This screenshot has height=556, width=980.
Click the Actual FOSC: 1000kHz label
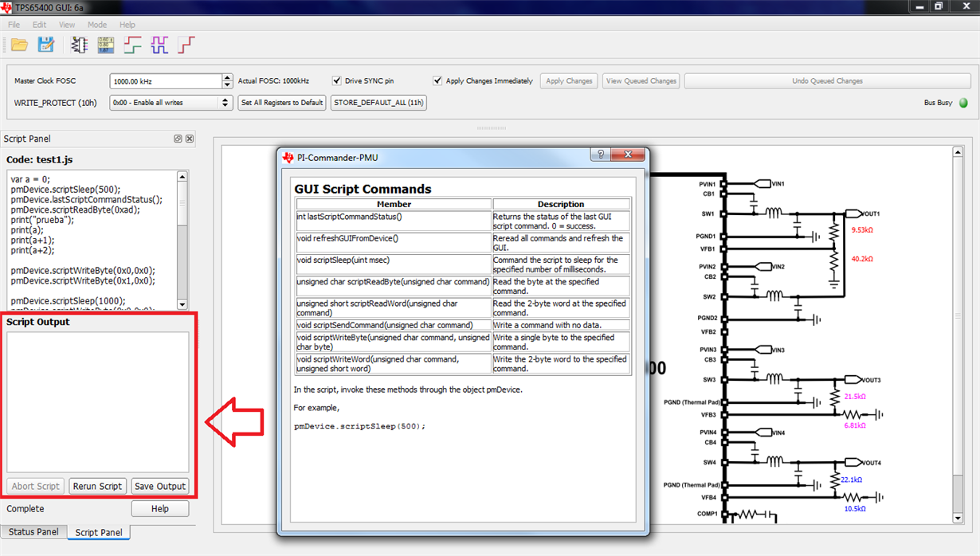tap(273, 80)
